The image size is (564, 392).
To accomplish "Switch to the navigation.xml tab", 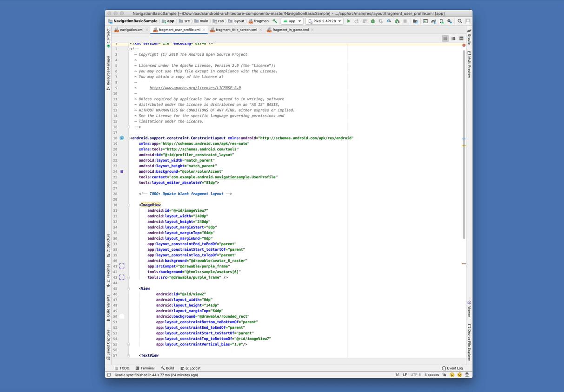I will point(131,30).
